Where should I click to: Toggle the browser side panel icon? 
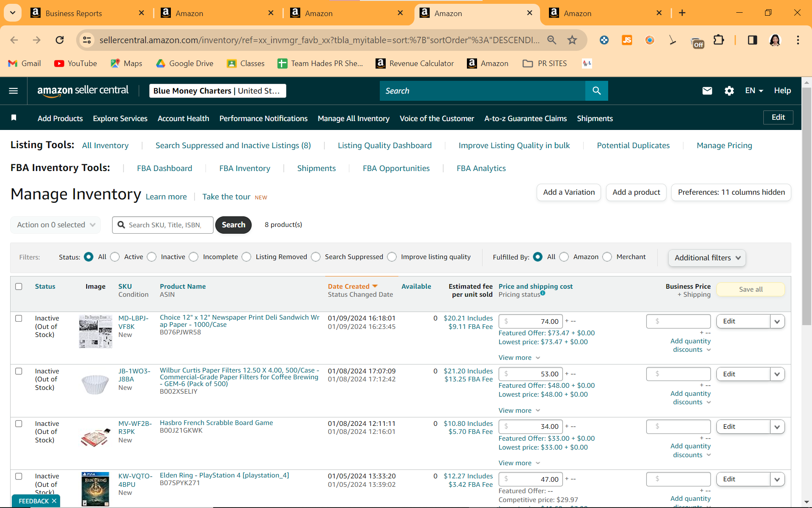tap(752, 40)
